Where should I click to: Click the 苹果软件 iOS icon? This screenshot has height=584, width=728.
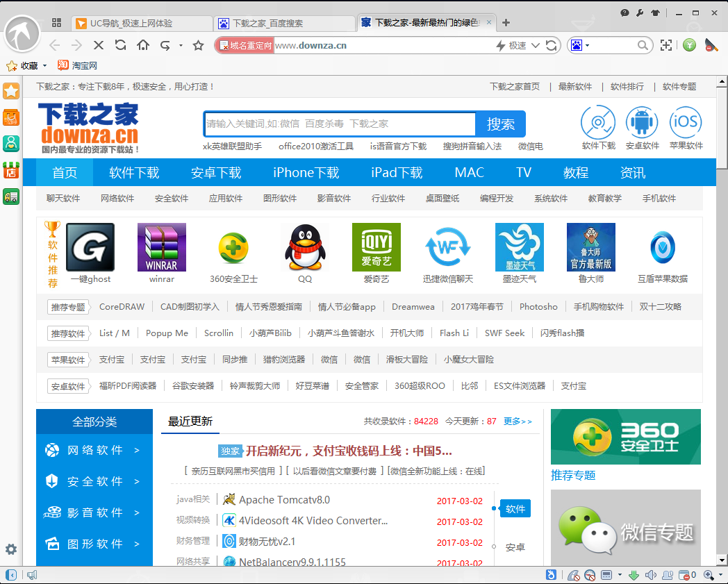click(x=686, y=122)
